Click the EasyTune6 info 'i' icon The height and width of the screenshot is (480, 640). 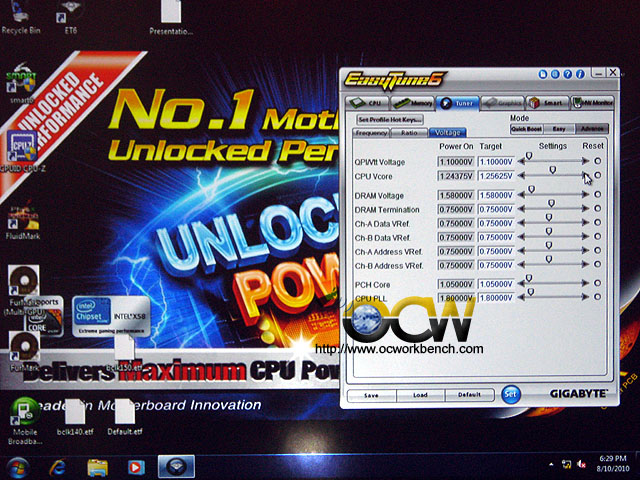pos(580,74)
